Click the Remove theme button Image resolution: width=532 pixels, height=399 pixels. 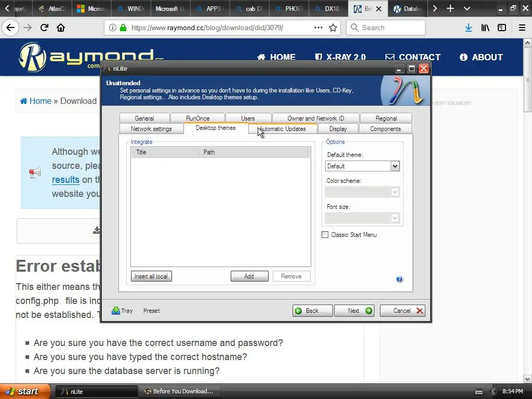pyautogui.click(x=291, y=276)
